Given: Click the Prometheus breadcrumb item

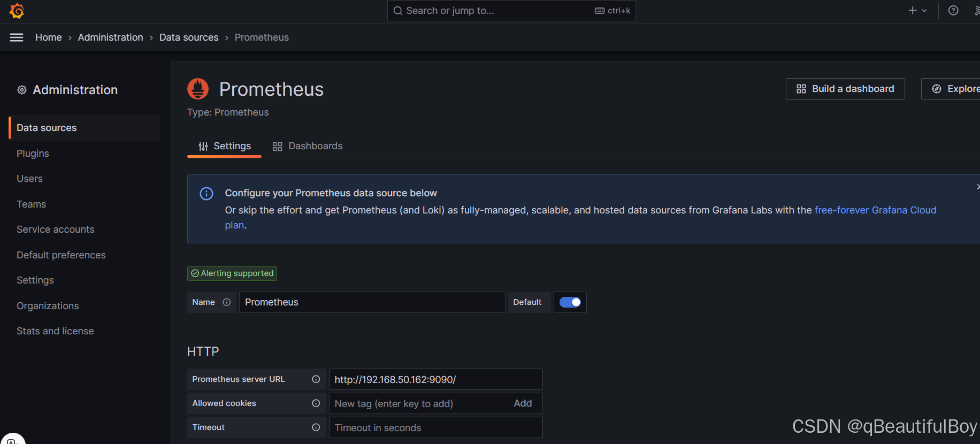Looking at the screenshot, I should [x=262, y=37].
